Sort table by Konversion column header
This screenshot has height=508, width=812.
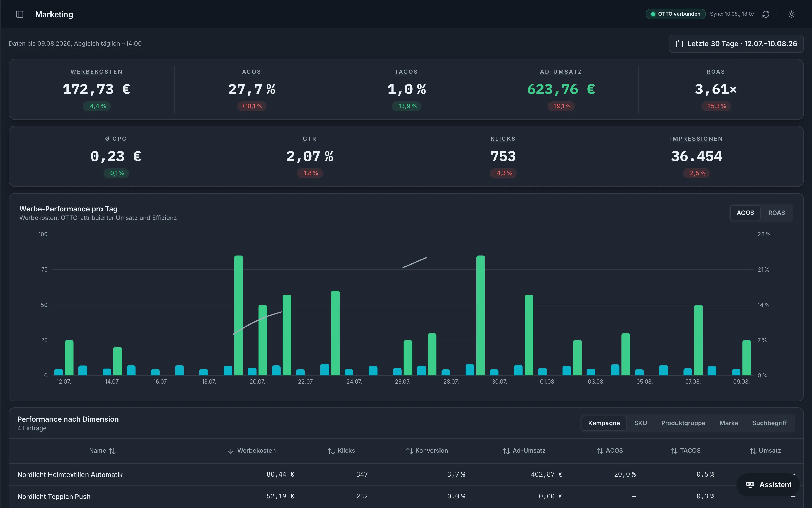point(427,451)
